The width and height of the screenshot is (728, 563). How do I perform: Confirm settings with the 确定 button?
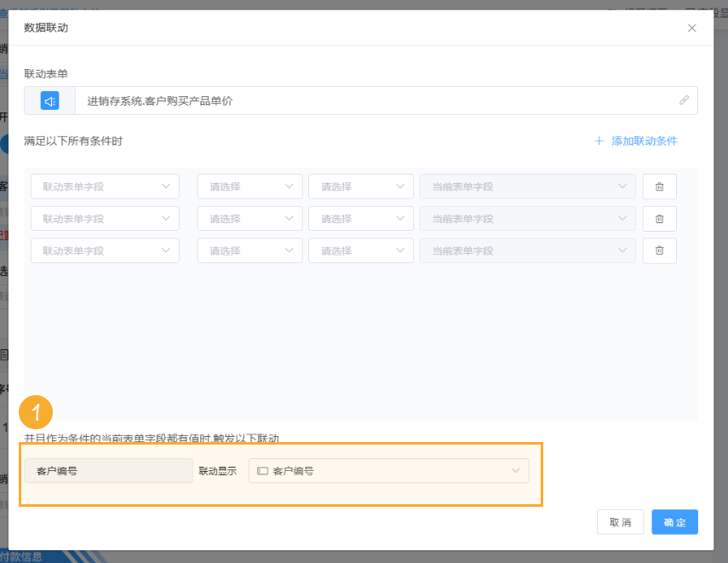click(x=674, y=521)
